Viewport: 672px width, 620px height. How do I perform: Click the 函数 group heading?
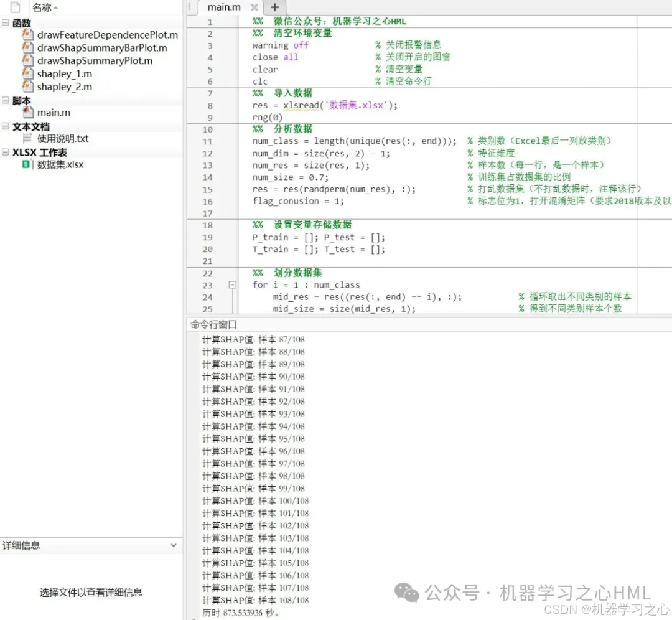tap(21, 23)
